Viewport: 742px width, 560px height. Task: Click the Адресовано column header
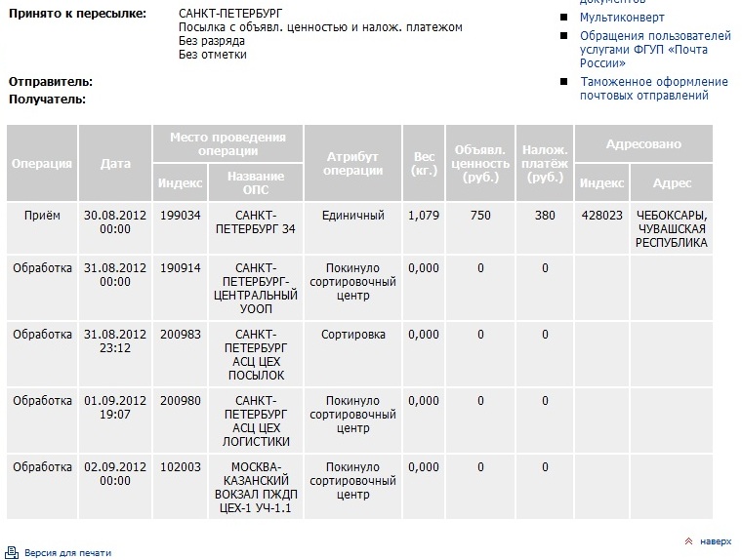pyautogui.click(x=643, y=143)
